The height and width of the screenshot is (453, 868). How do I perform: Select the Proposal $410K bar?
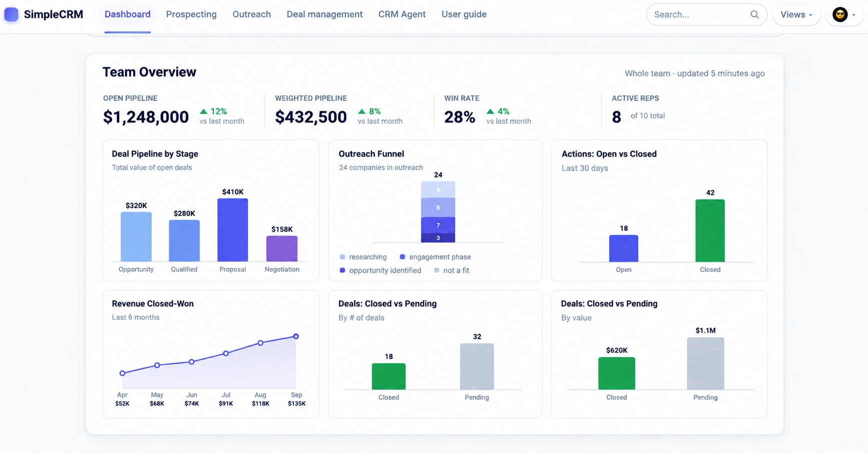pyautogui.click(x=233, y=230)
